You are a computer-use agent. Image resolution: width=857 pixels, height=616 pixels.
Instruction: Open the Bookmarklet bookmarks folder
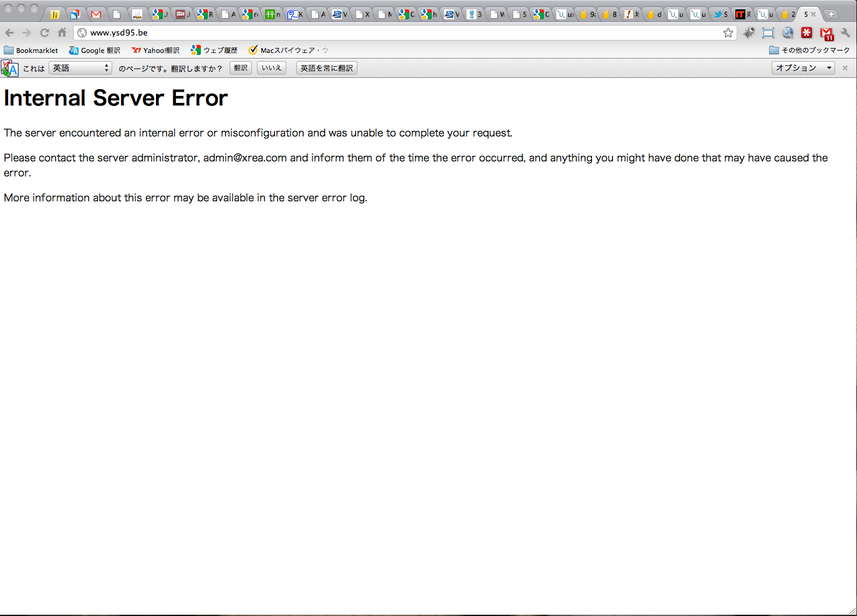[31, 51]
